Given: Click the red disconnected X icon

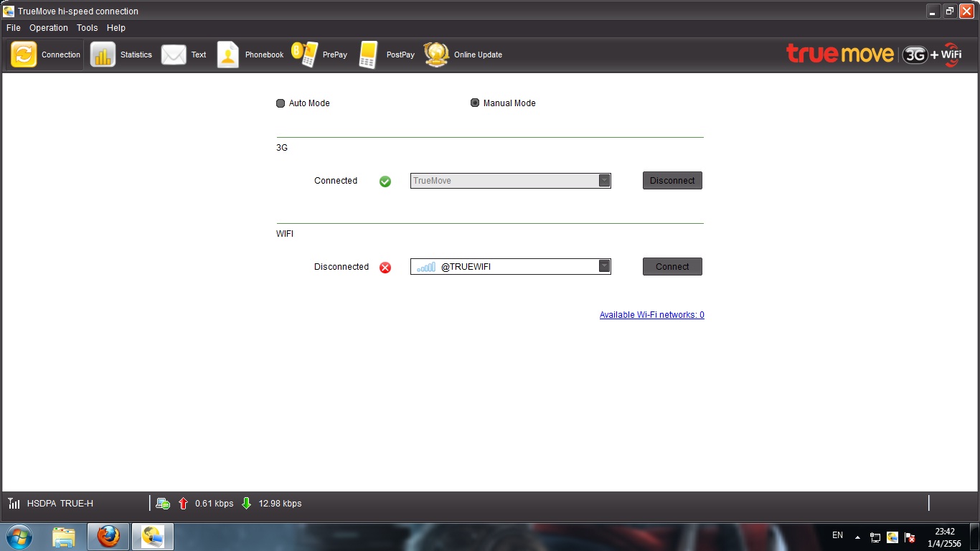Looking at the screenshot, I should pos(385,268).
